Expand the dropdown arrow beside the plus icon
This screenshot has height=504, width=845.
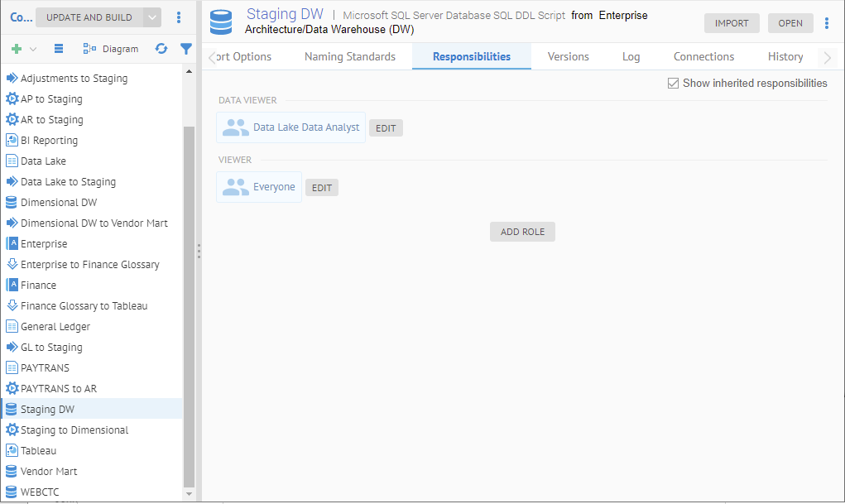click(x=33, y=49)
